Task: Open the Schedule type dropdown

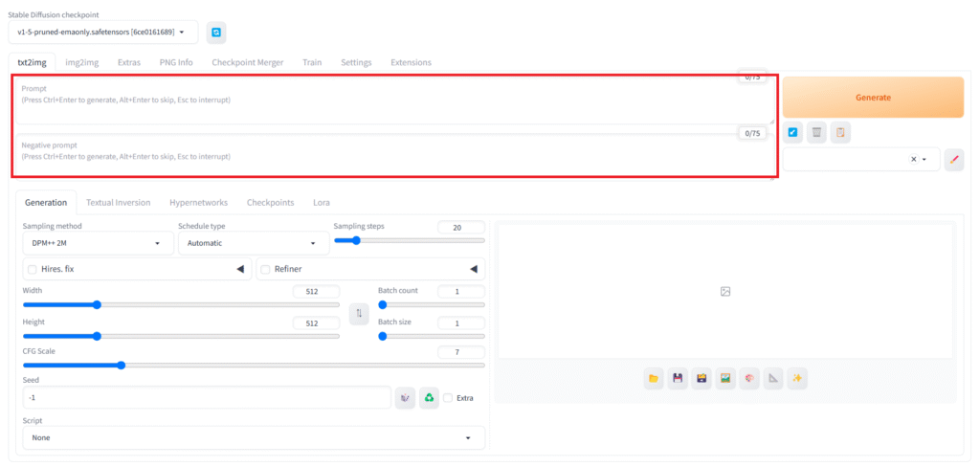Action: click(x=253, y=243)
